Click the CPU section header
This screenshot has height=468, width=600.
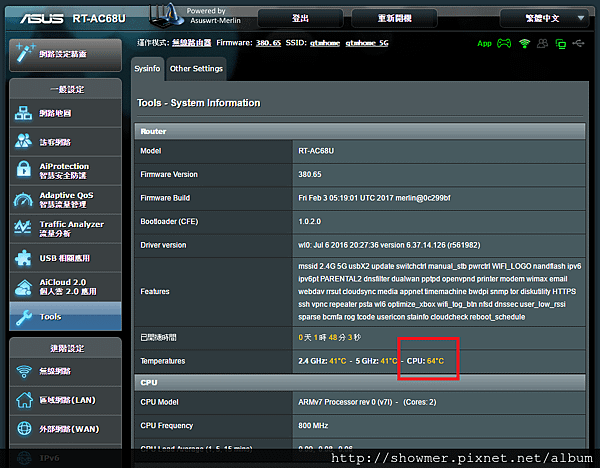pos(360,383)
